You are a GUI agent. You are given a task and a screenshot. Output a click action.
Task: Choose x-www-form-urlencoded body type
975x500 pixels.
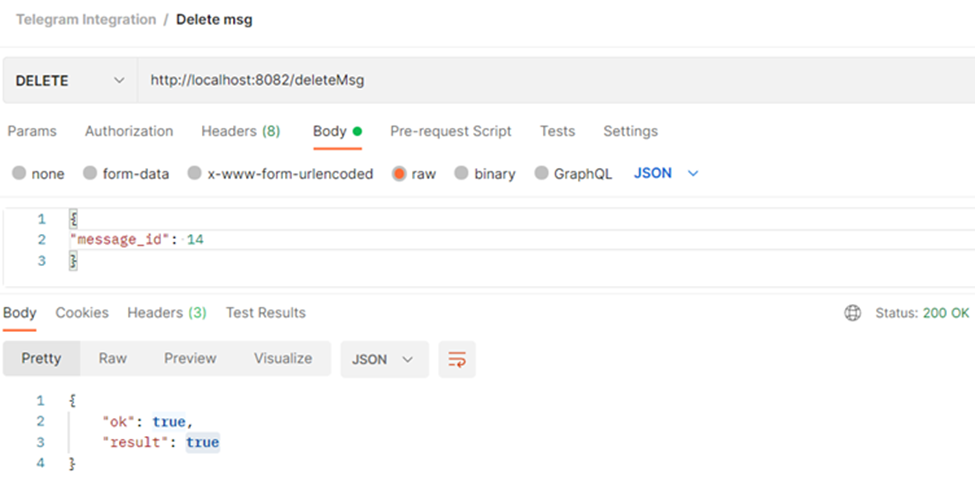coord(195,173)
